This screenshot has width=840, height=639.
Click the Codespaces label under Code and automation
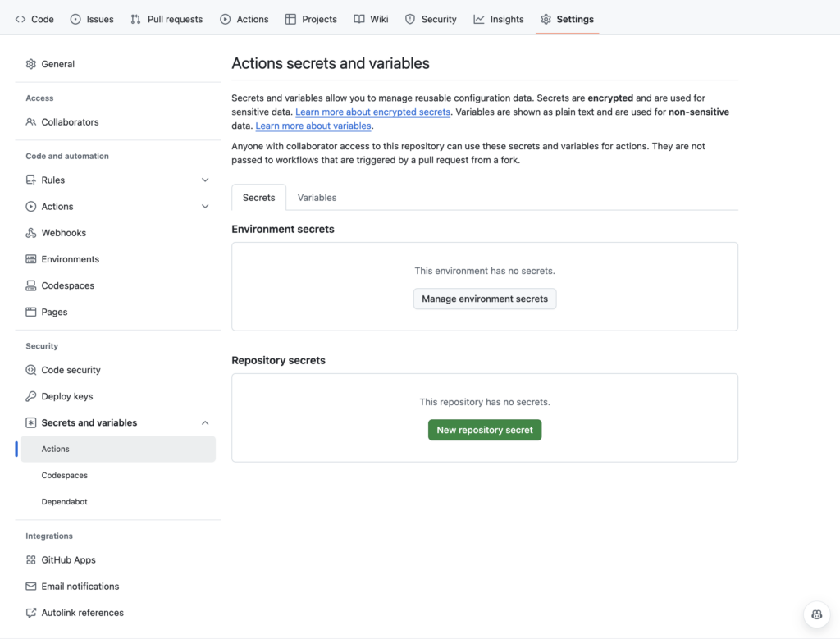[x=67, y=285]
